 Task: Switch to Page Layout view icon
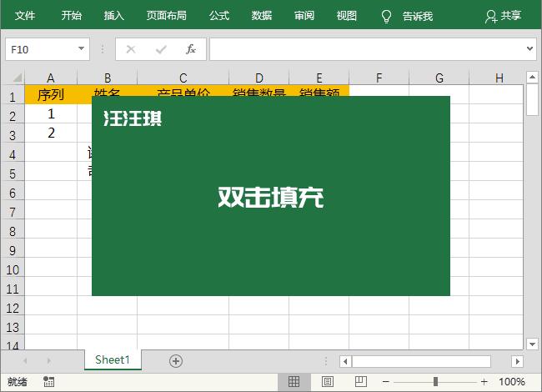[x=328, y=382]
